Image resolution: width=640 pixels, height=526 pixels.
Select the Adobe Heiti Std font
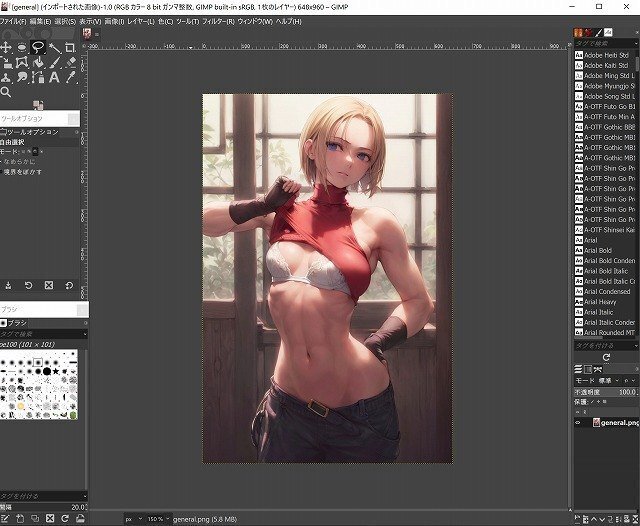pyautogui.click(x=605, y=55)
